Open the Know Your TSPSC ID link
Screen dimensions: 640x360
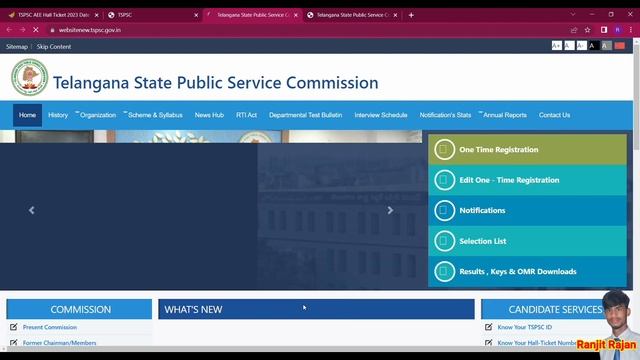[x=524, y=327]
